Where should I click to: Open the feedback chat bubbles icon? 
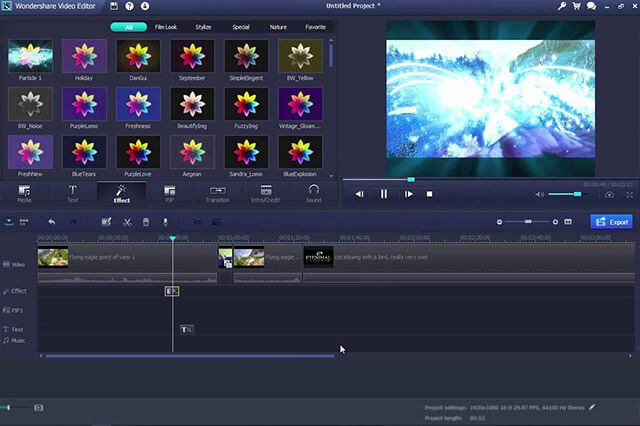pyautogui.click(x=591, y=6)
